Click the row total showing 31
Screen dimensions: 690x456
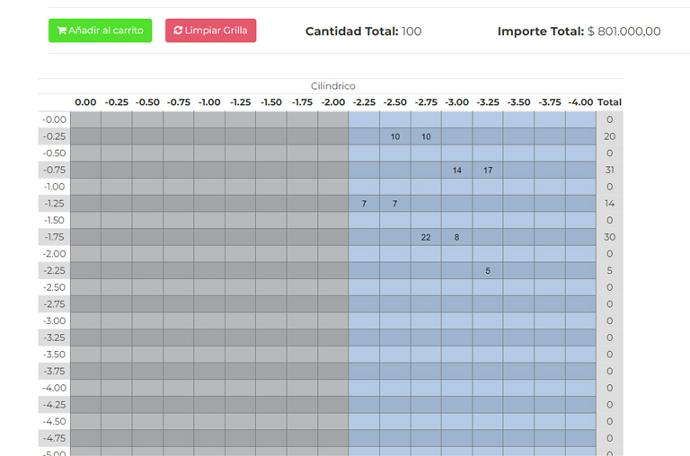click(x=609, y=170)
